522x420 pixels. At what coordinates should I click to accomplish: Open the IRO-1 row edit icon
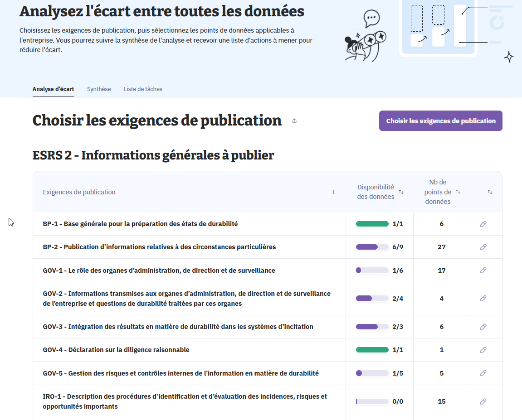(483, 401)
